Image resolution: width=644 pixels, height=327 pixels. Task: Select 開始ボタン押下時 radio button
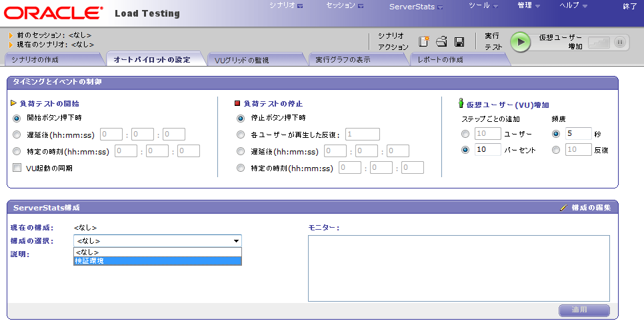(x=17, y=118)
